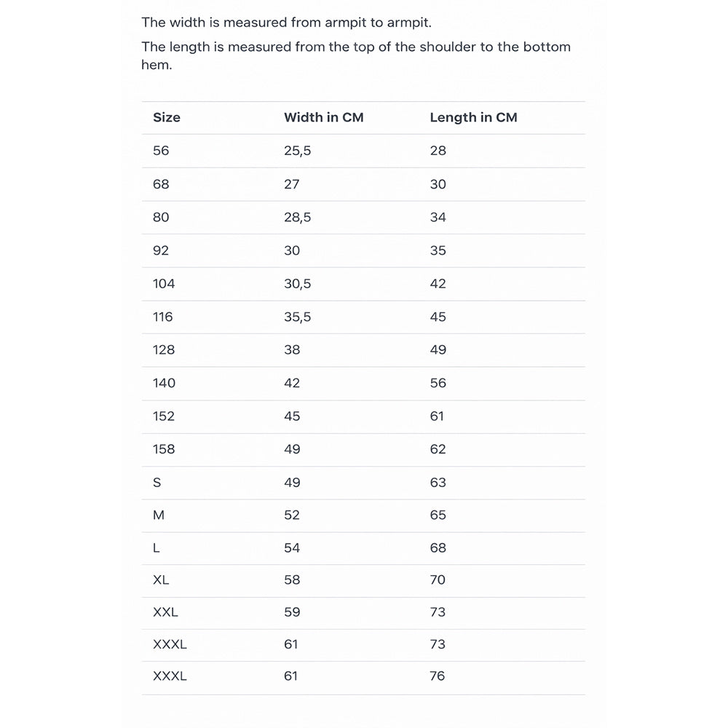
Task: Click the 35,5 width value
Action: (297, 317)
